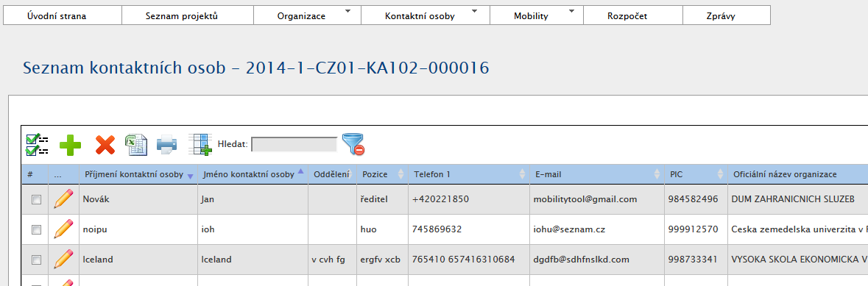Print the contact list
This screenshot has height=286, width=868.
167,145
